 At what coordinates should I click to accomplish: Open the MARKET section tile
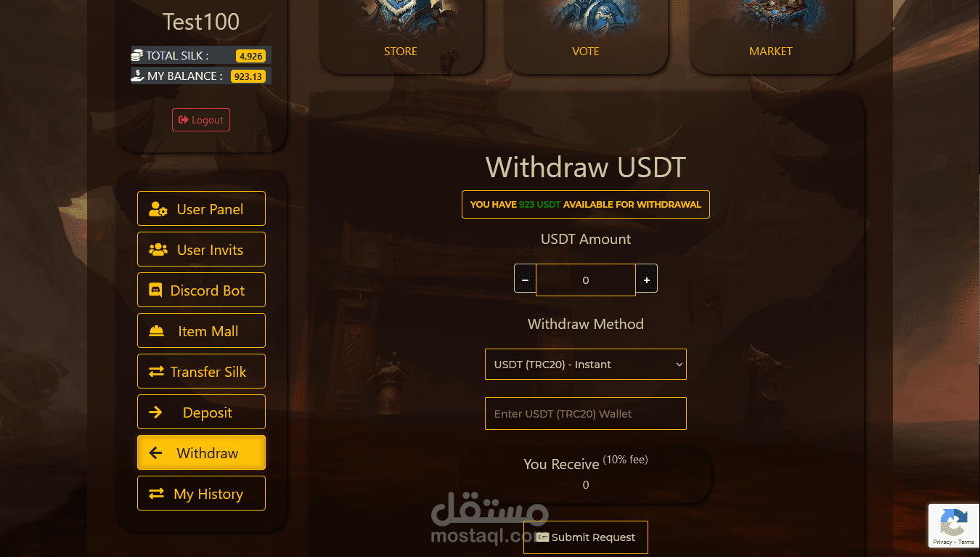point(771,36)
